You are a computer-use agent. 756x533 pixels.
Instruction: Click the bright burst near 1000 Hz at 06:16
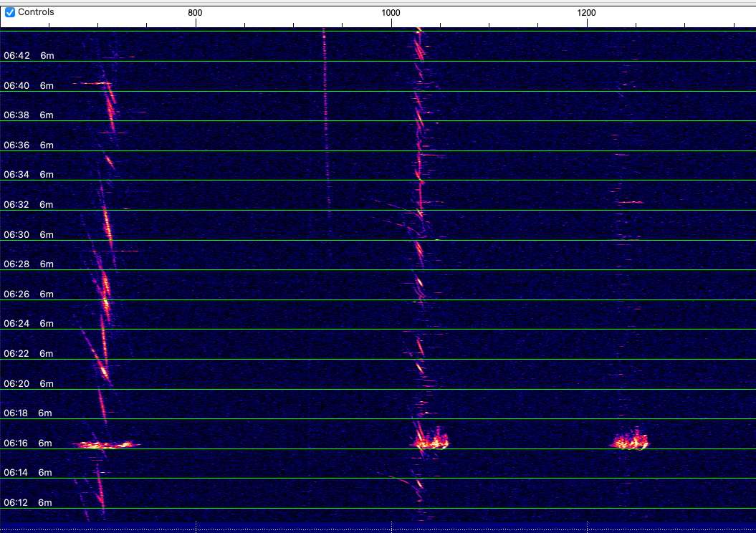429,439
